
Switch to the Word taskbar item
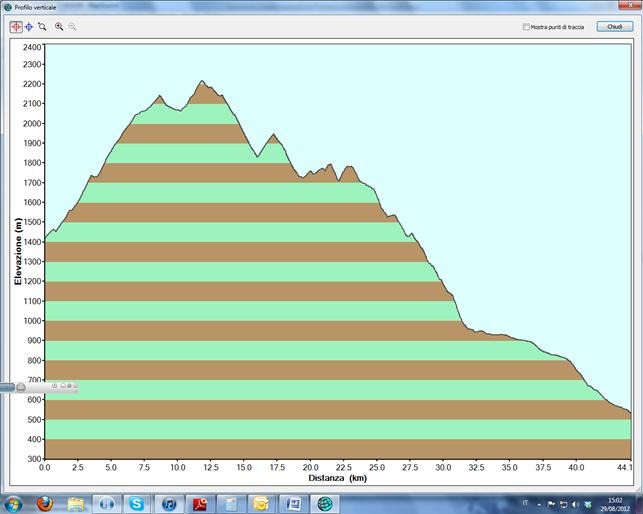tap(292, 502)
